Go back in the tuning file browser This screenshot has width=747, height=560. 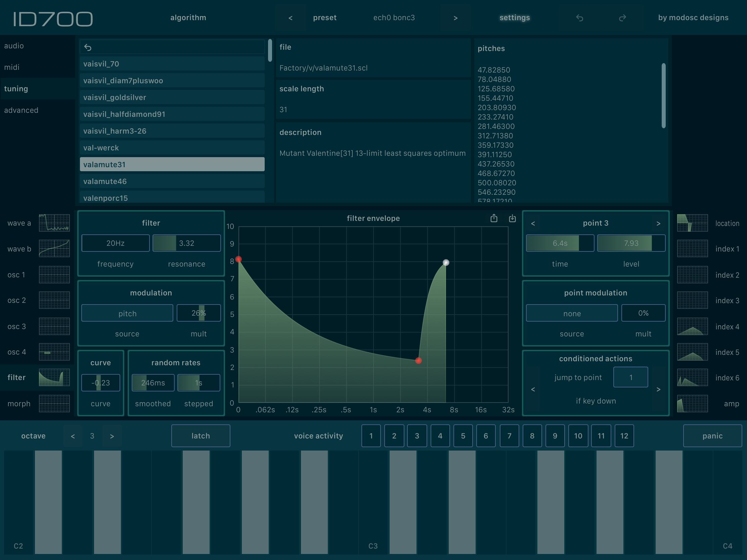88,48
